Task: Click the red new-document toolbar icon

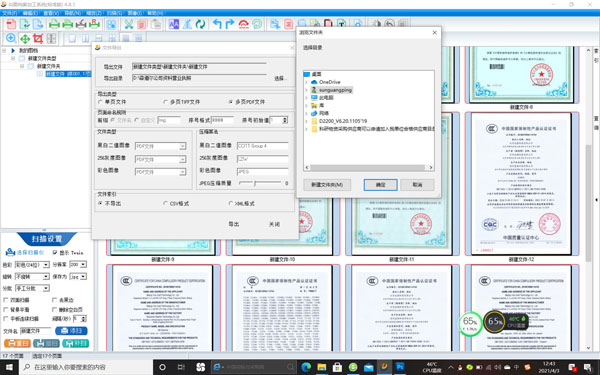Action: 11,24
